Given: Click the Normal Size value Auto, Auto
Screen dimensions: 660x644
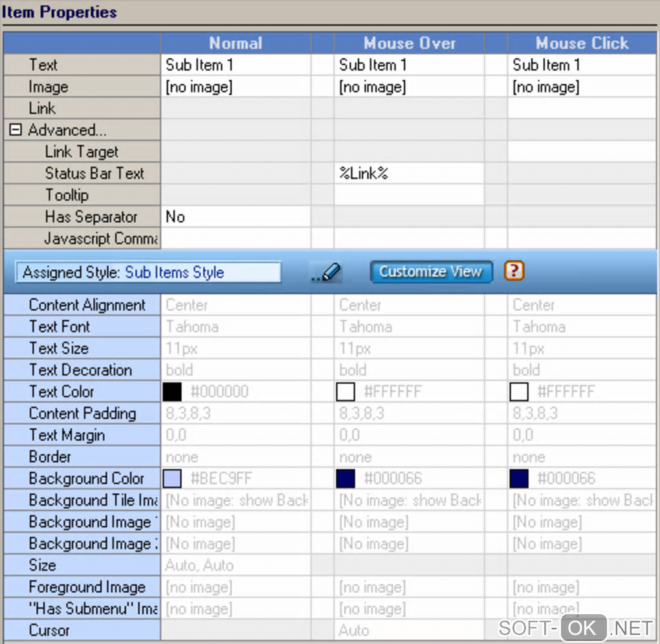Looking at the screenshot, I should pyautogui.click(x=236, y=565).
